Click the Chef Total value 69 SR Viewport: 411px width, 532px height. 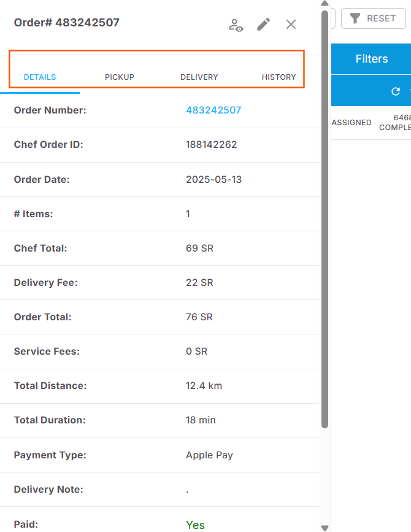tap(199, 249)
